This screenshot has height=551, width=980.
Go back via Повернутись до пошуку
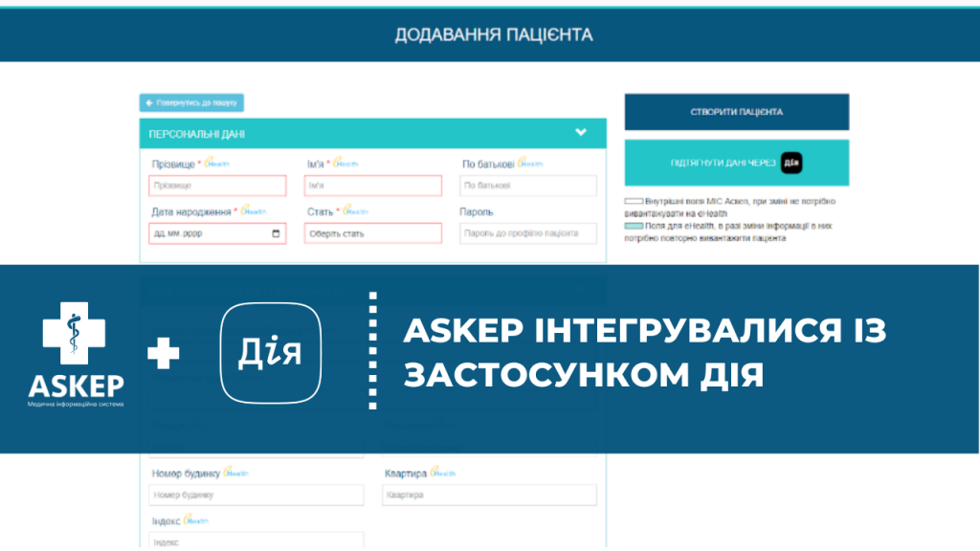(192, 102)
